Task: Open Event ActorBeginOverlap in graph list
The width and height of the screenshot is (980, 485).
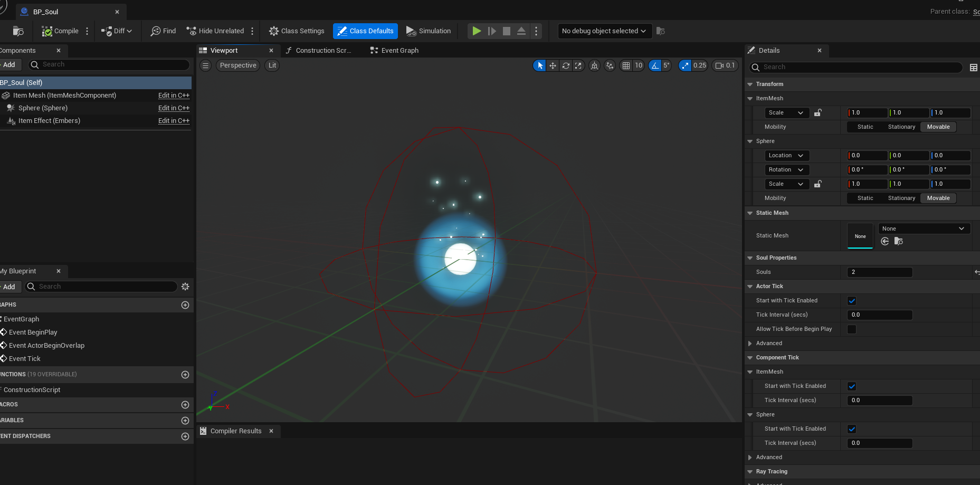Action: point(46,346)
